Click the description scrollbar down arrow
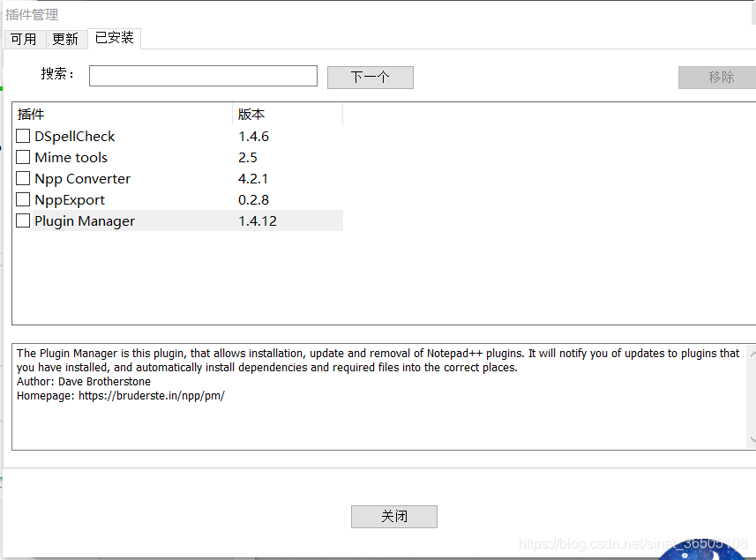756x560 pixels. tap(752, 440)
